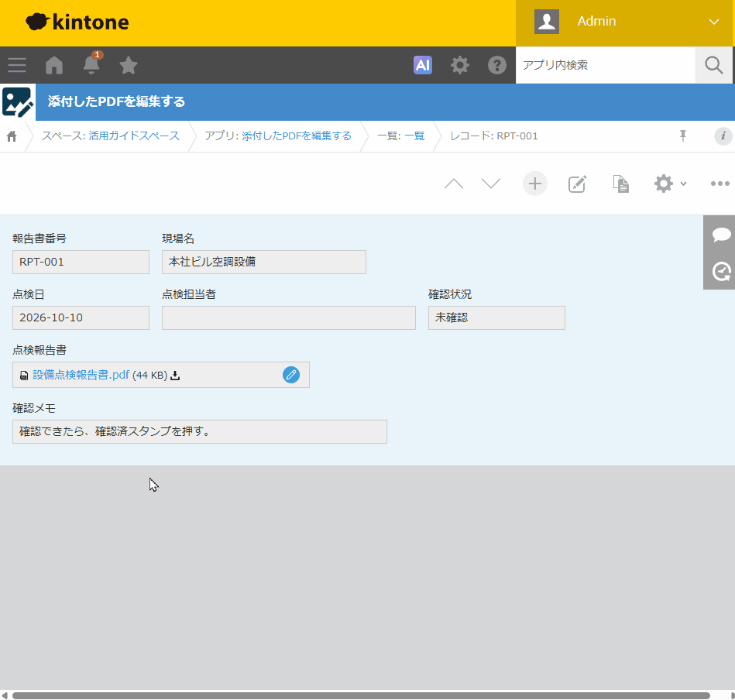The image size is (735, 700).
Task: Open 添付したPDFを編集する app breadcrumb link
Action: pos(297,136)
